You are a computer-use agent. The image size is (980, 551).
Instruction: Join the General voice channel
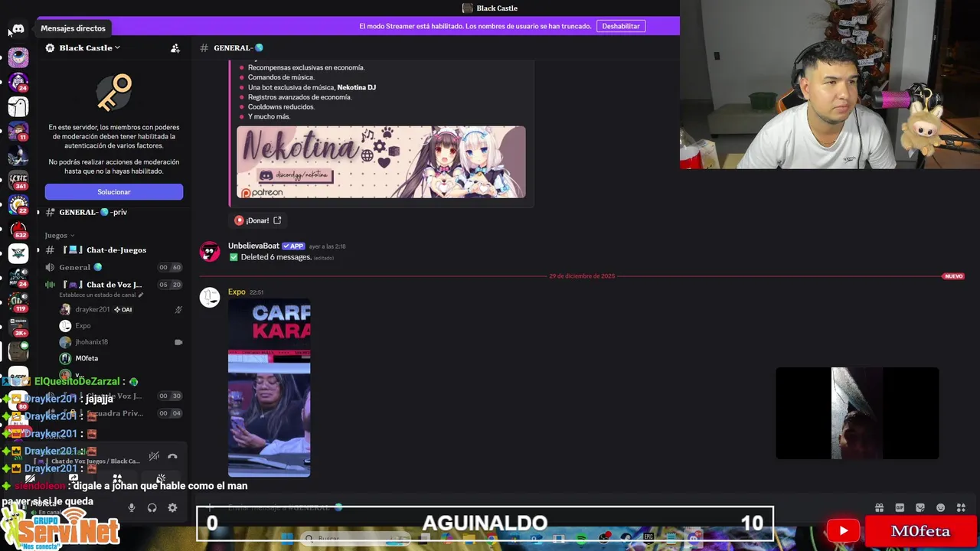point(113,267)
